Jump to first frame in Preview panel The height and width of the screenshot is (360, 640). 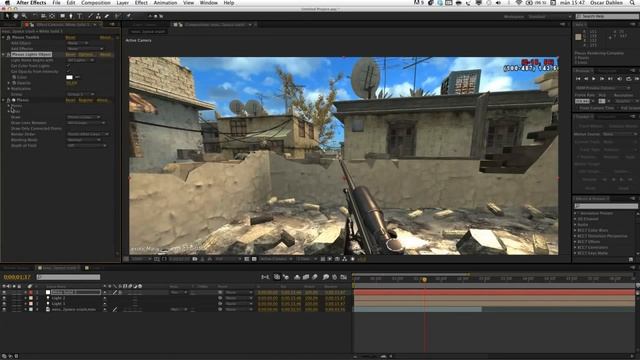point(578,79)
